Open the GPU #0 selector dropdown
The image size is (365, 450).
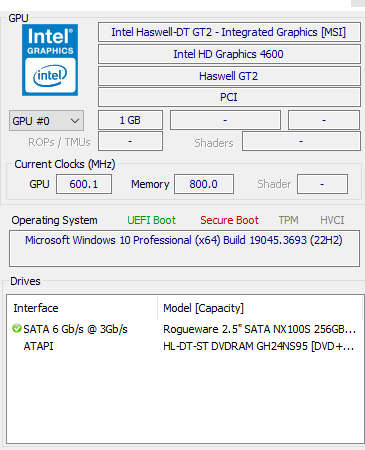[x=46, y=121]
